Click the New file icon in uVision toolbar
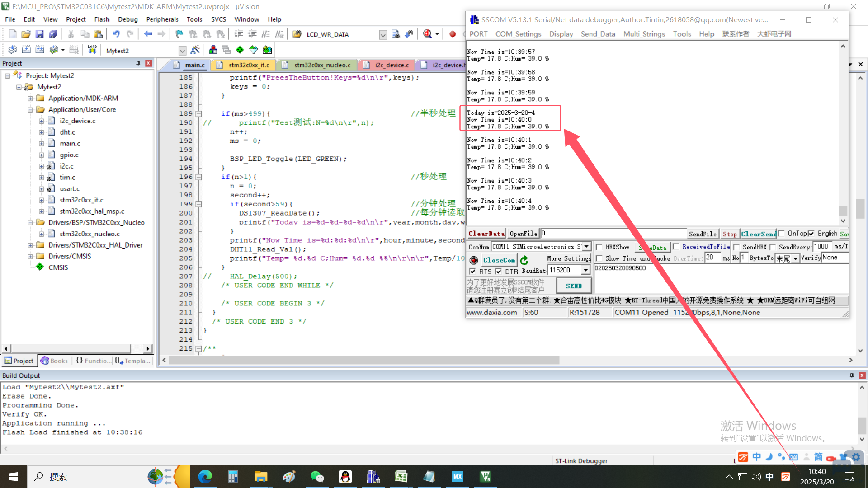Image resolution: width=868 pixels, height=488 pixels. (x=13, y=34)
